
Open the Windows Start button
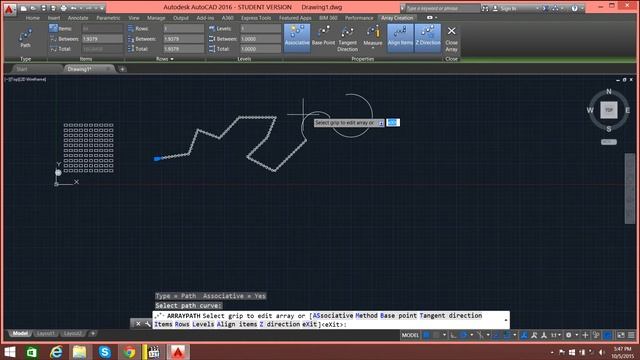[x=9, y=352]
